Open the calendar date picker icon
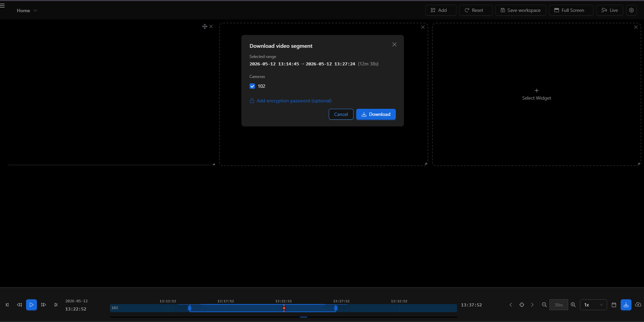644x322 pixels. pyautogui.click(x=614, y=305)
